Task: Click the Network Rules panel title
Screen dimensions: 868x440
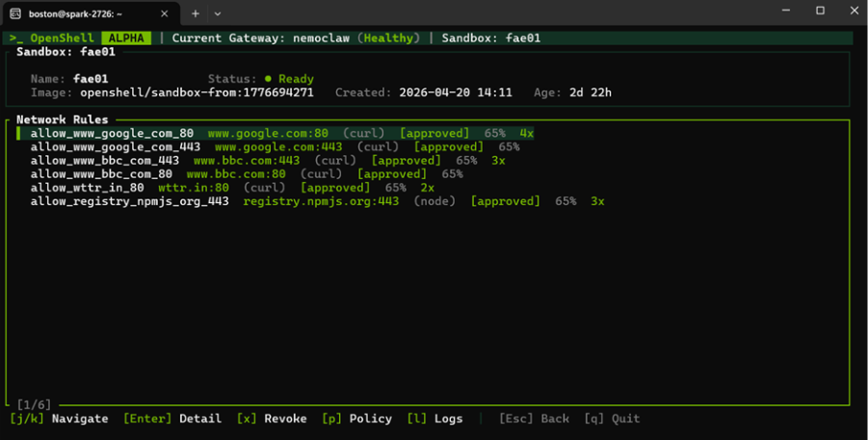Action: click(63, 119)
